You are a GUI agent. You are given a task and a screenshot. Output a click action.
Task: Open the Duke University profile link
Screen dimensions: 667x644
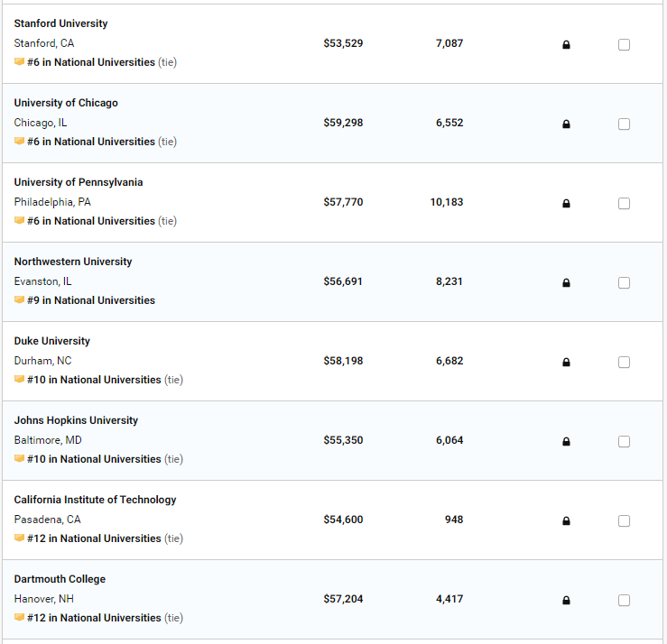coord(51,341)
